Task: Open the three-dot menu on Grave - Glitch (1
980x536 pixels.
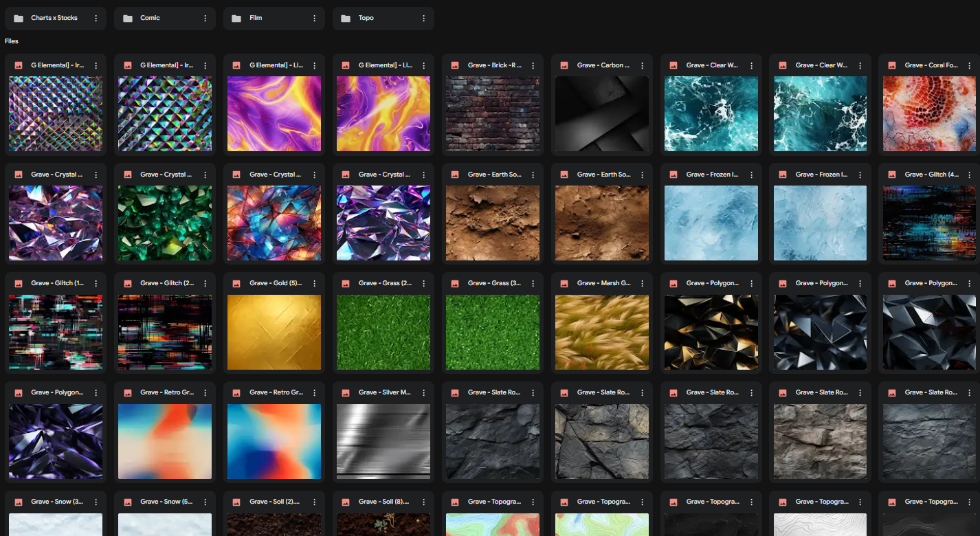Action: pos(96,283)
